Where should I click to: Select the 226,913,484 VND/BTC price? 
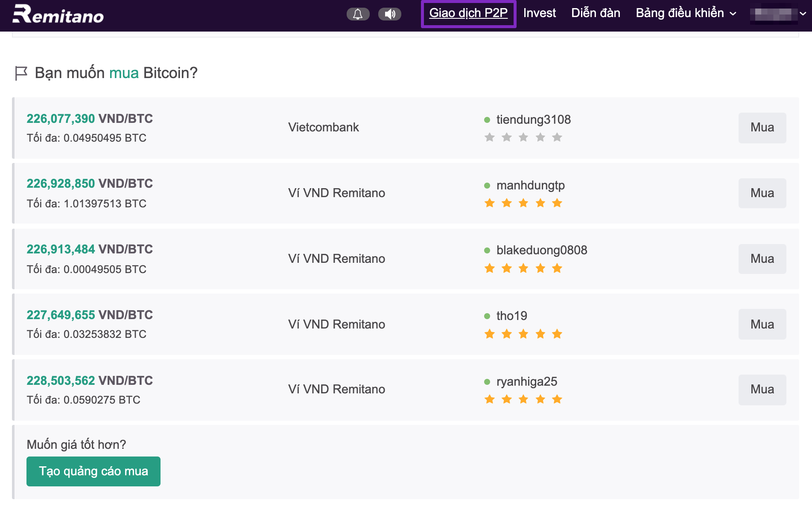point(90,249)
